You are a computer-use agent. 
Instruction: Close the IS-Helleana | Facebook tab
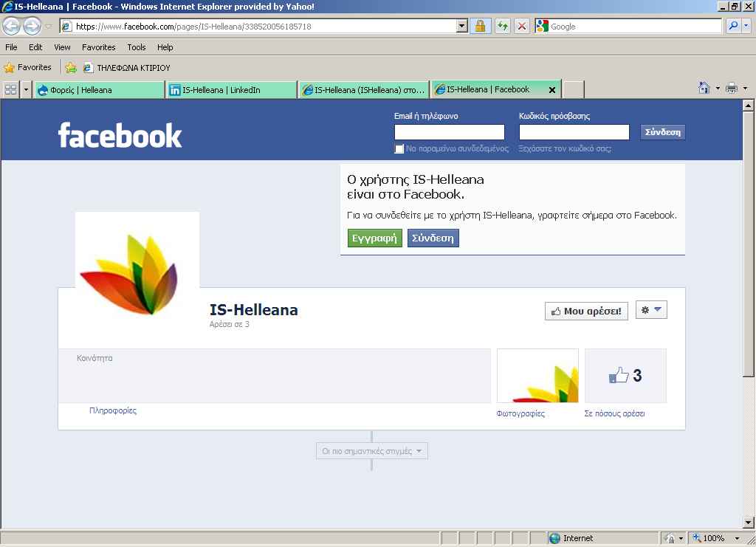pos(552,89)
